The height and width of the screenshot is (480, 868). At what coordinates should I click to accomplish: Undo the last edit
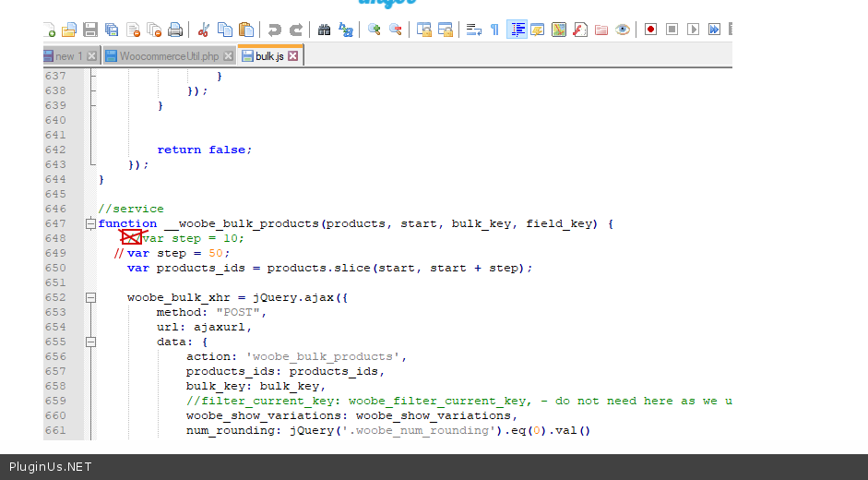pyautogui.click(x=275, y=30)
